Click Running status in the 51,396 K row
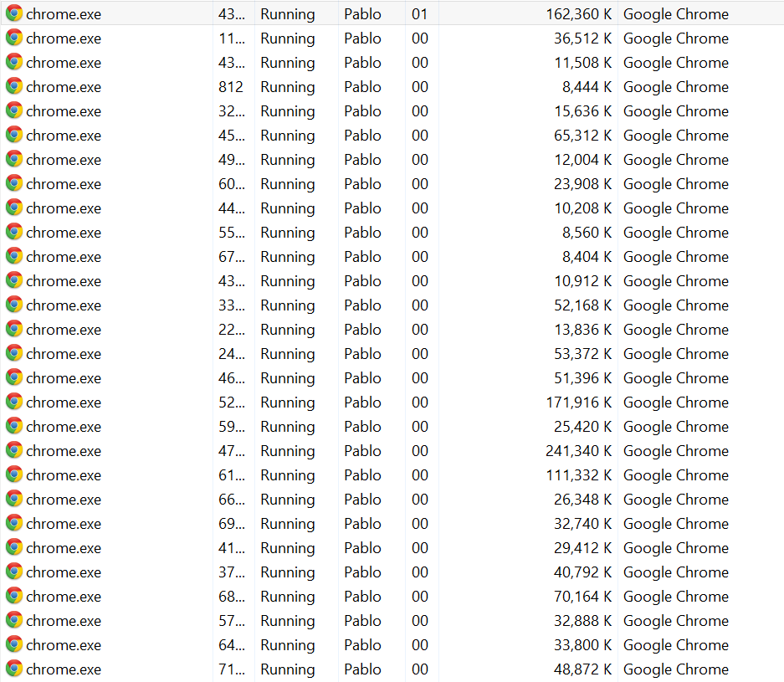 (288, 378)
